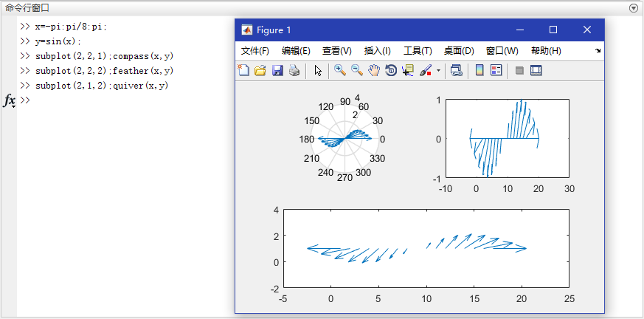
Task: Activate the Pan hand tool
Action: (374, 71)
